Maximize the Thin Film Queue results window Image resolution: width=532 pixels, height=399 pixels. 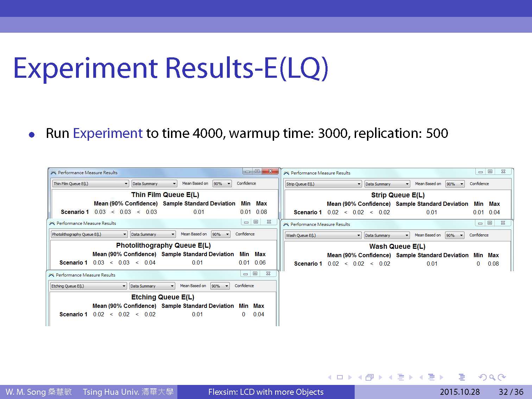(257, 171)
